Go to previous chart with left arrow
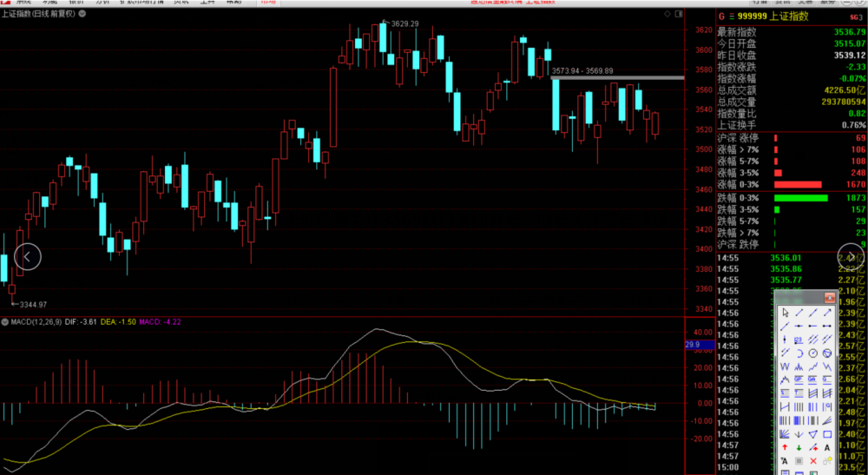868x475 pixels. [x=27, y=257]
